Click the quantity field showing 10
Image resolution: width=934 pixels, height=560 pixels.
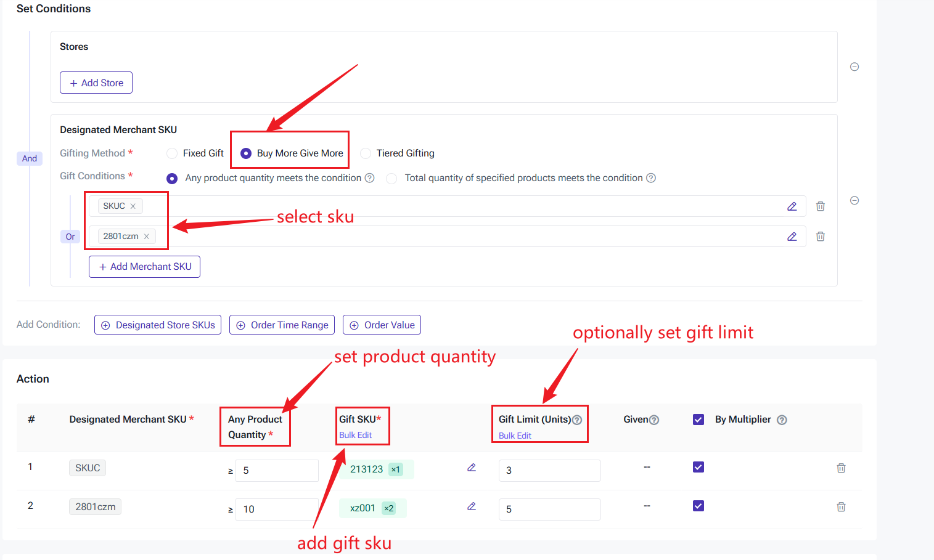tap(277, 509)
